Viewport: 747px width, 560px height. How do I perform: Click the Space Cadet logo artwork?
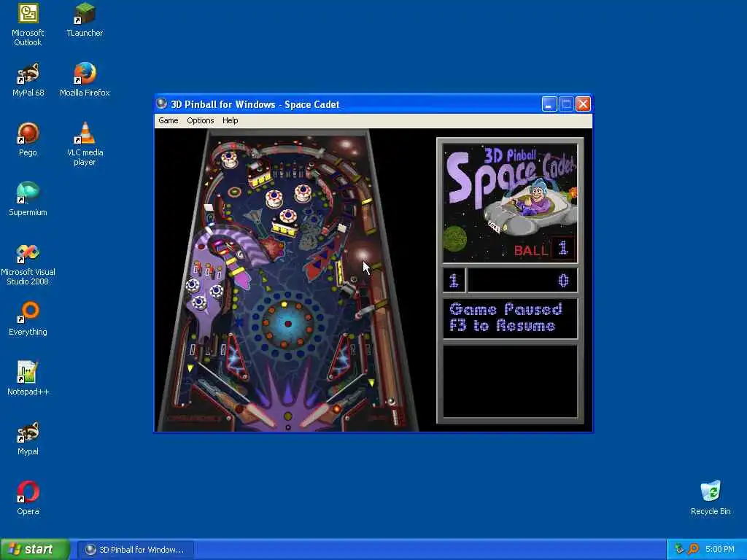[510, 203]
